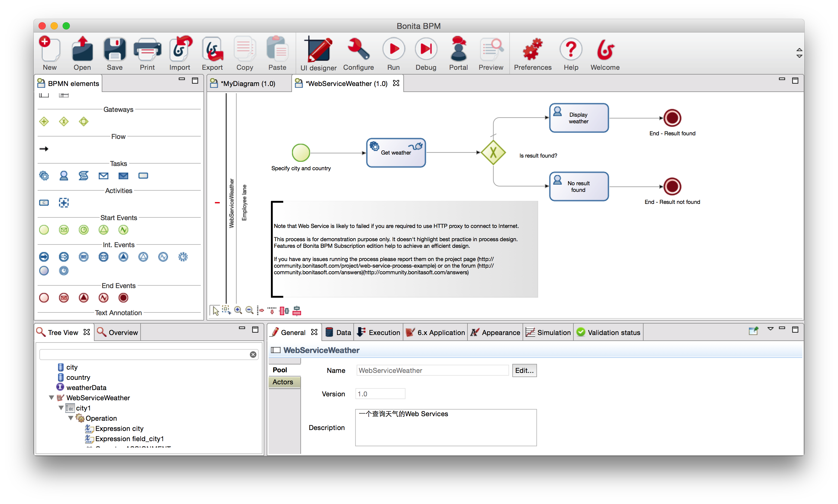Viewport: 838px width, 504px height.
Task: Clear the Tree View search field
Action: [x=253, y=355]
